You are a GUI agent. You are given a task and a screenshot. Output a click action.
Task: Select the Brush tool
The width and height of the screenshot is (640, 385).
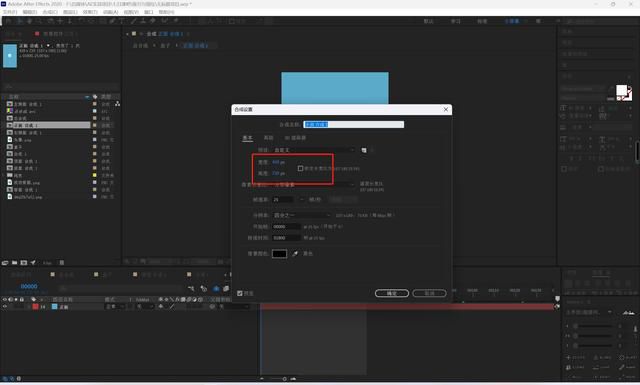(133, 21)
